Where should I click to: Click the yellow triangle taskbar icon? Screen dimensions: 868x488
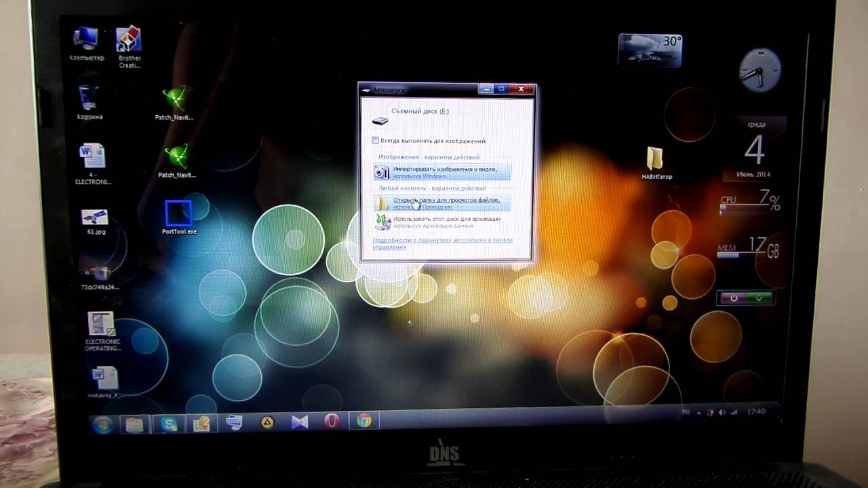point(268,422)
